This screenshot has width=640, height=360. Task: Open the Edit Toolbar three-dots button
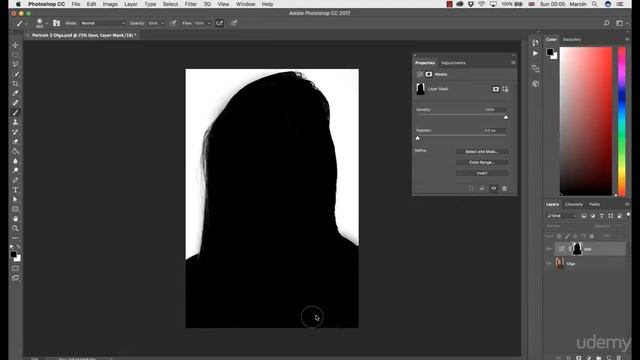[16, 238]
